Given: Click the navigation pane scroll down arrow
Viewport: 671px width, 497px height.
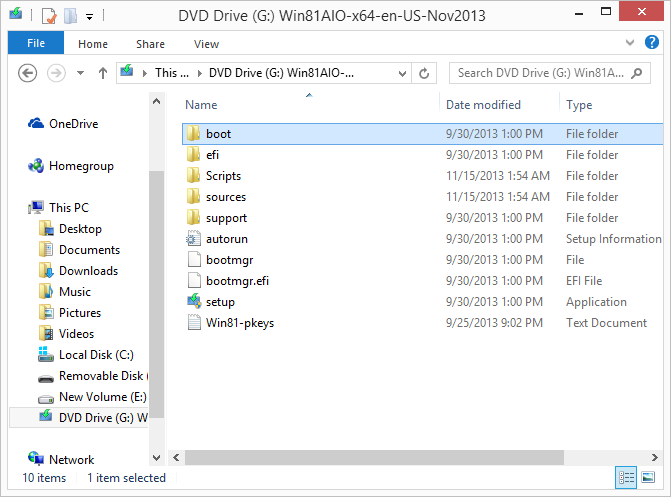Looking at the screenshot, I should (x=157, y=458).
